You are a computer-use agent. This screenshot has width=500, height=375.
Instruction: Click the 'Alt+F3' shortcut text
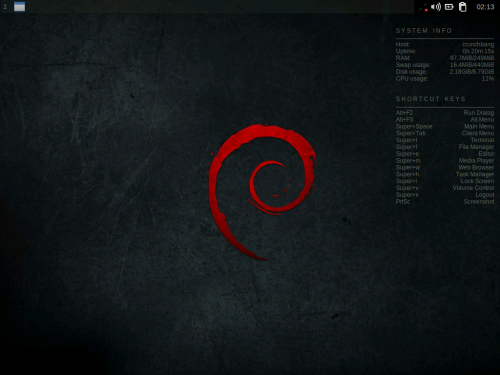click(404, 120)
